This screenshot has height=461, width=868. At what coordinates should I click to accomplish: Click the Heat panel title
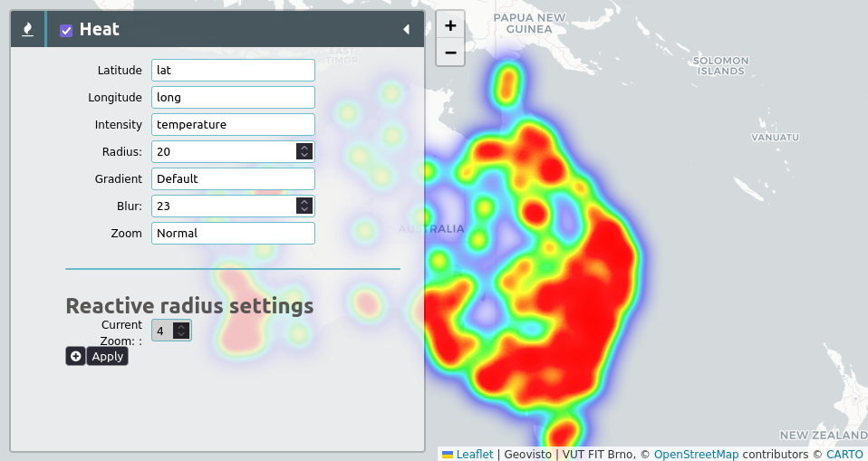click(99, 29)
